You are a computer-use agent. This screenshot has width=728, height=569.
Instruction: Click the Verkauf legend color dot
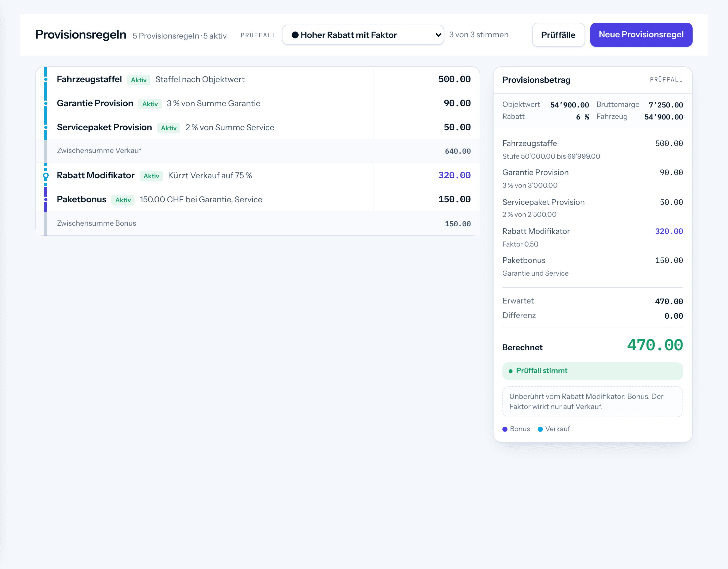coord(540,429)
